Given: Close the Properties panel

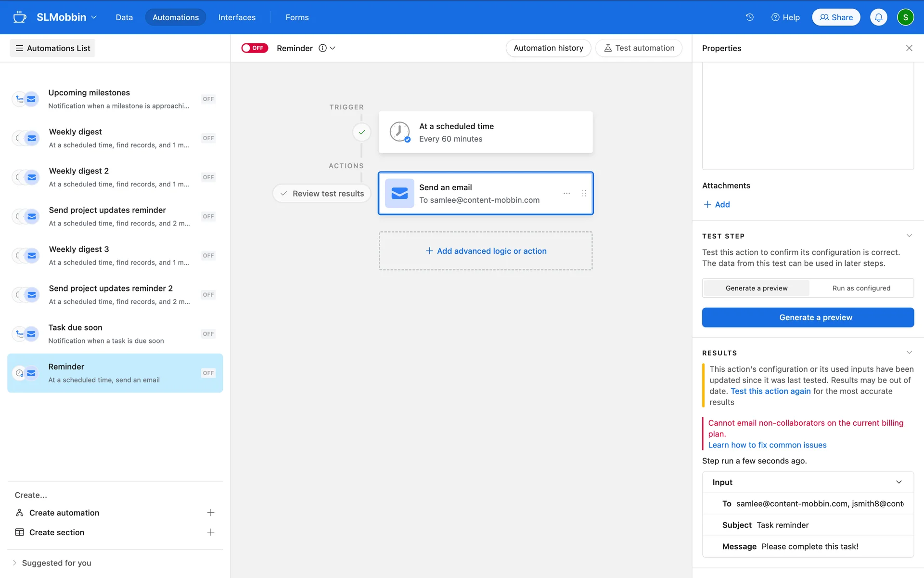Looking at the screenshot, I should pos(909,48).
